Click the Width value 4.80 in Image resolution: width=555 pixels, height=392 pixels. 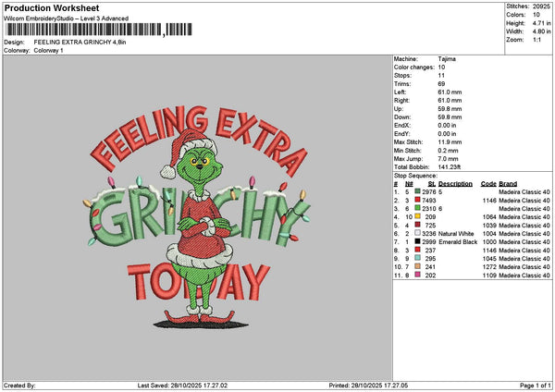pyautogui.click(x=541, y=31)
